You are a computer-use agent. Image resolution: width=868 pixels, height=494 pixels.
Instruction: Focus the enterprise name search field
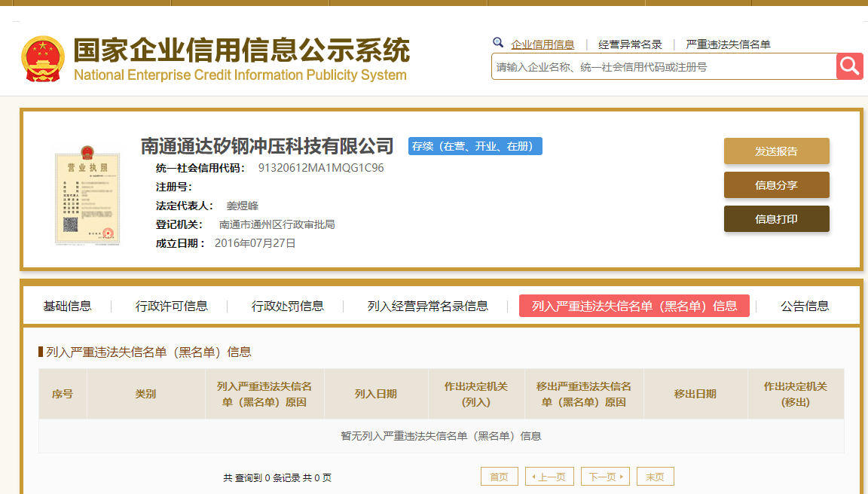coord(664,66)
